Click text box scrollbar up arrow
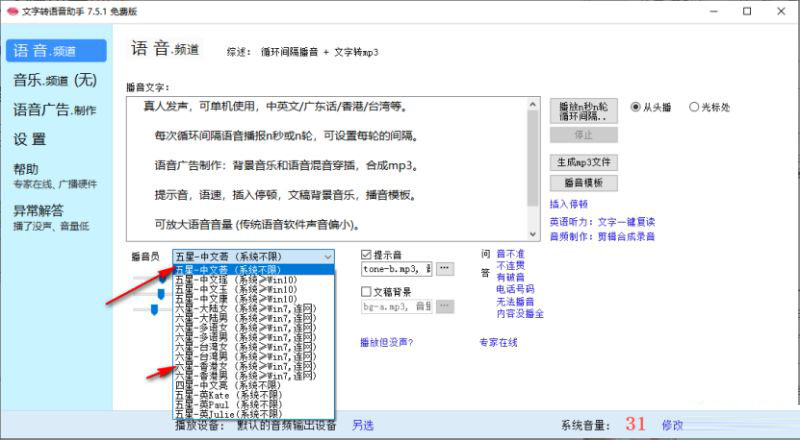 [x=533, y=105]
